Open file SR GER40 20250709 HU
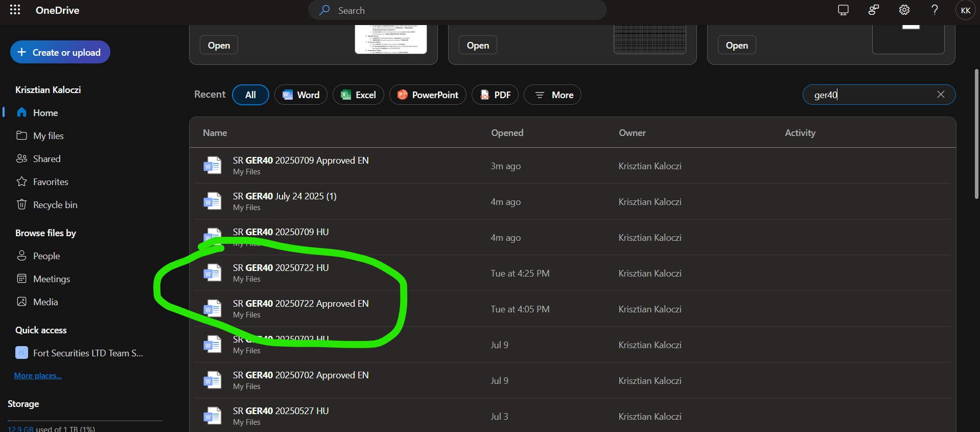The image size is (980, 432). 281,232
